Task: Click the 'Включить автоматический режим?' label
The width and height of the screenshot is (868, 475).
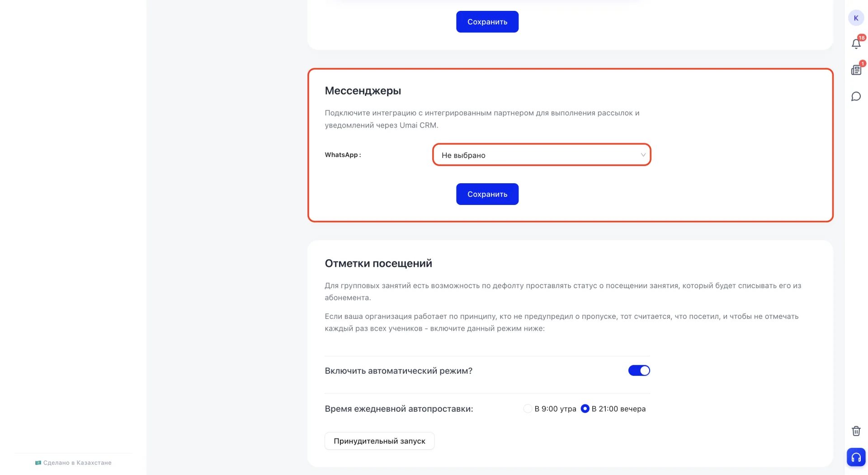Action: pyautogui.click(x=398, y=371)
